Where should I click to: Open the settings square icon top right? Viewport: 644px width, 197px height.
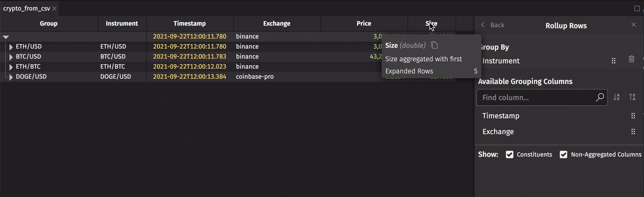[x=637, y=8]
